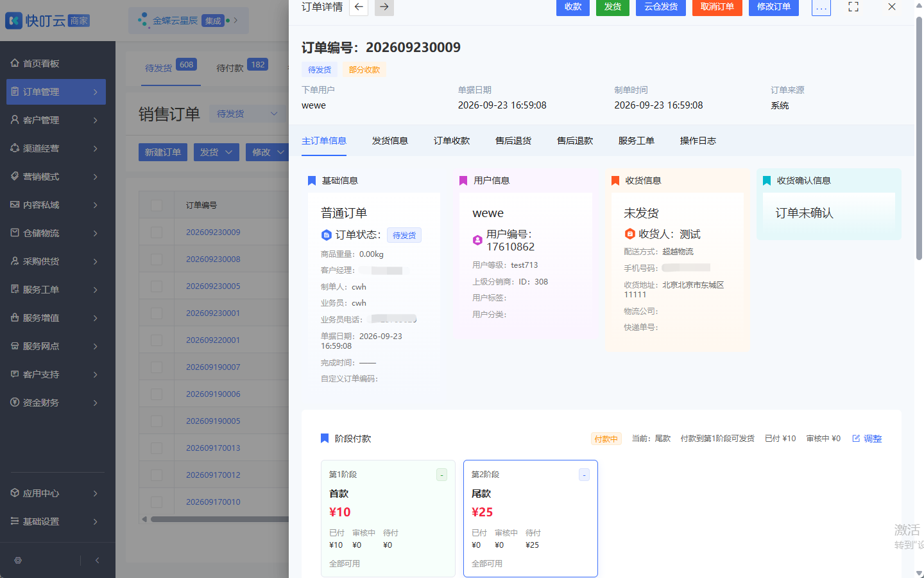Open the 待发货 status dropdown
Screen dimensions: 924x578
pyautogui.click(x=248, y=114)
